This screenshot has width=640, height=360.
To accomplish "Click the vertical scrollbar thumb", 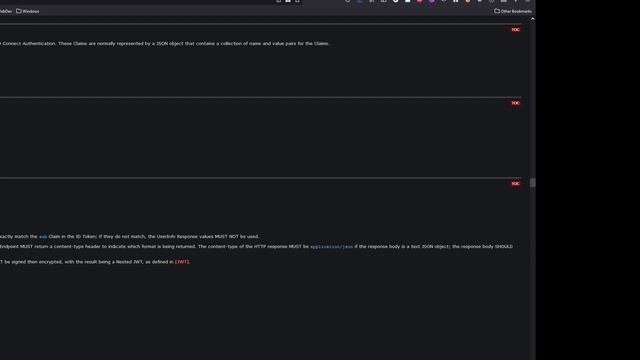I will coord(532,182).
